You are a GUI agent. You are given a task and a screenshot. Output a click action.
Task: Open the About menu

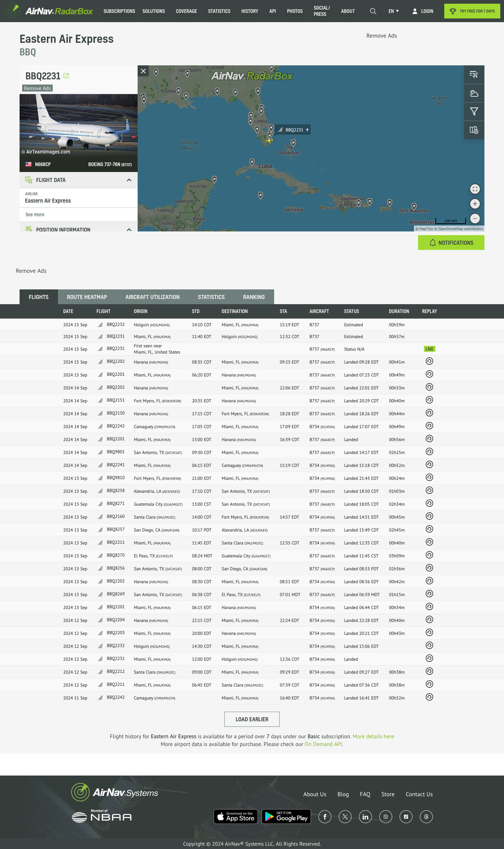tap(348, 11)
